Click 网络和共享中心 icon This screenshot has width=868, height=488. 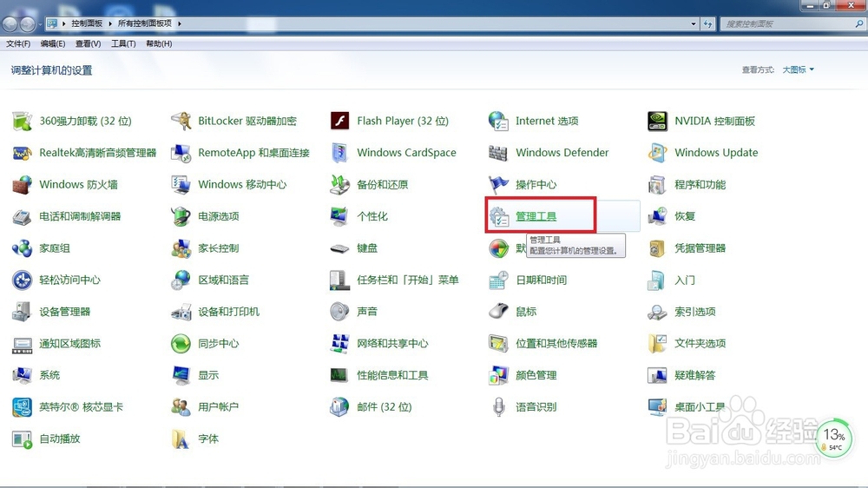pos(340,343)
